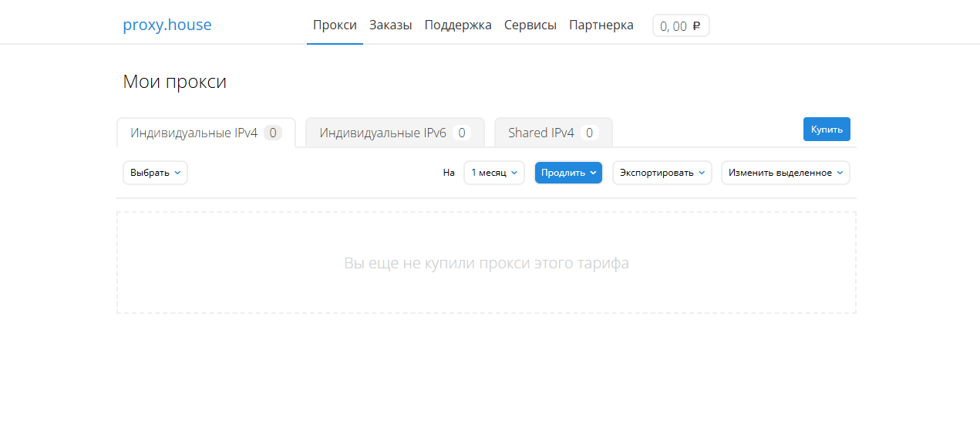Screen dimensions: 980x431
Task: Open the Заказы navigation item
Action: tap(391, 25)
